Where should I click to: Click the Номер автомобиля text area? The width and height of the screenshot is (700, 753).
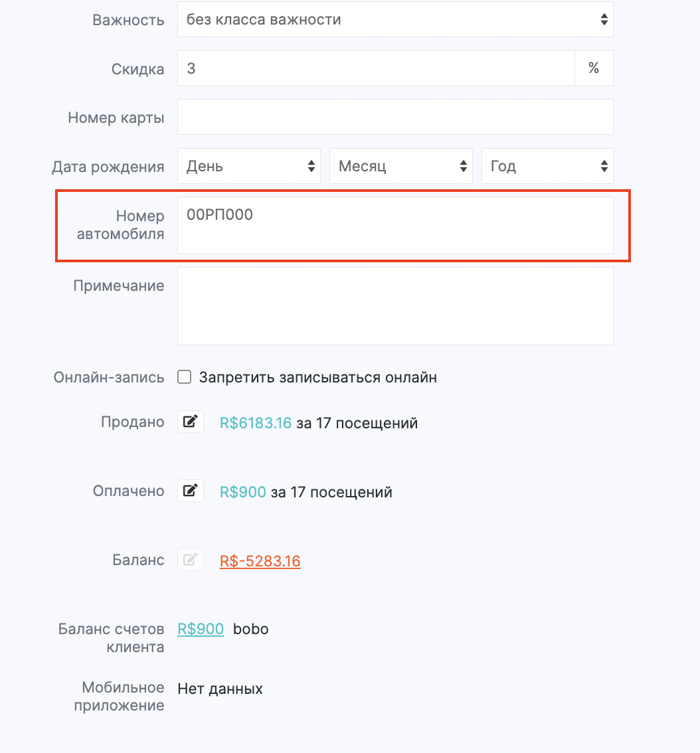click(x=394, y=225)
